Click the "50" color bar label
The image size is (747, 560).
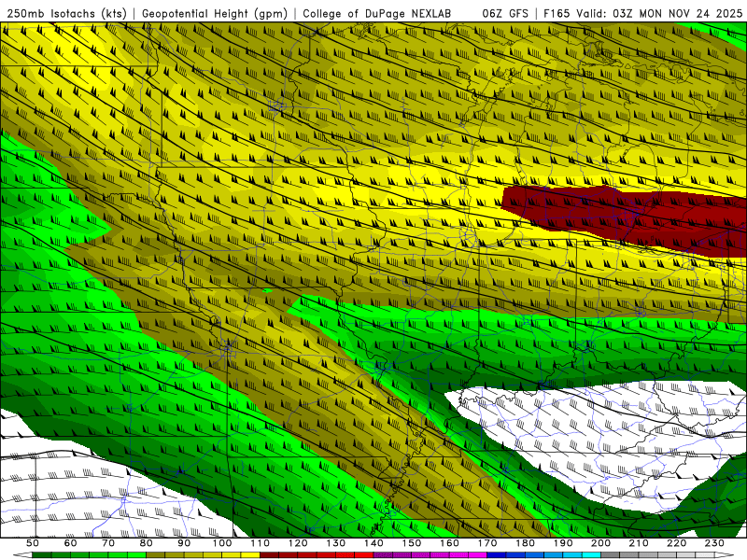click(33, 543)
